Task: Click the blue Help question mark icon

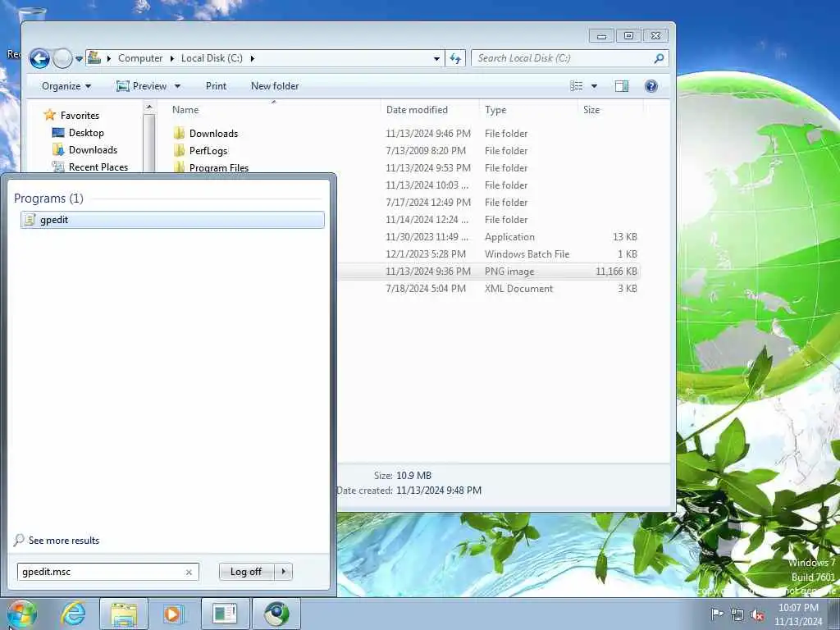Action: pyautogui.click(x=651, y=86)
